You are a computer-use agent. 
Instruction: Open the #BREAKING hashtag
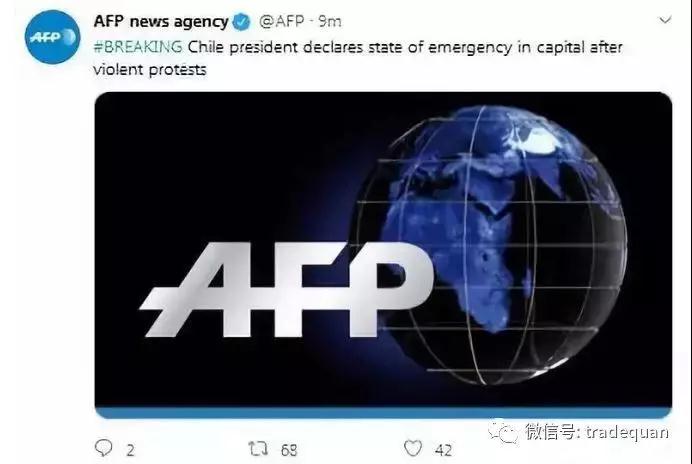coord(138,46)
